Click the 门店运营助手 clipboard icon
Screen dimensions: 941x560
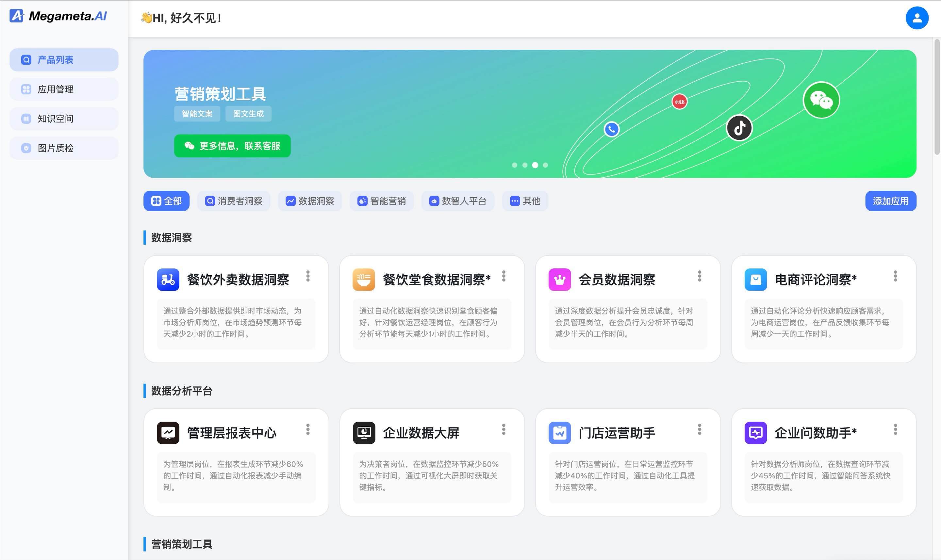coord(560,433)
